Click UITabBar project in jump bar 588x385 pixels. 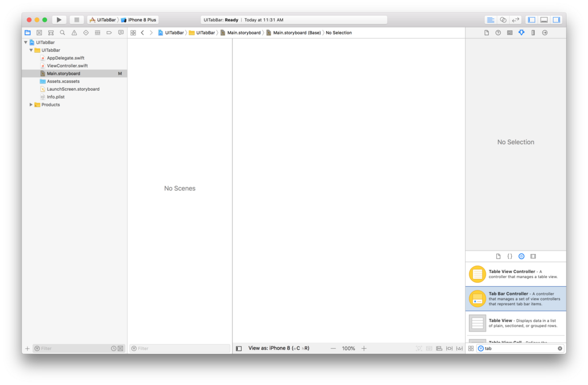(x=171, y=33)
